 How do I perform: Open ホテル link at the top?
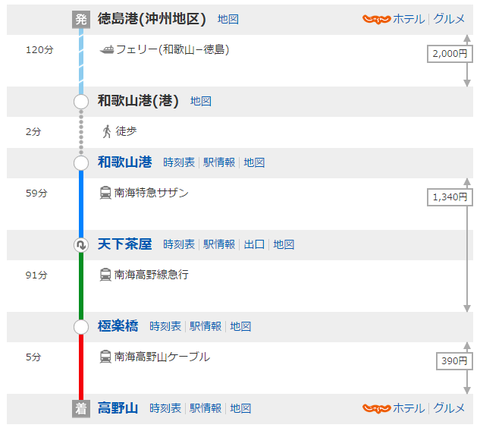click(409, 19)
